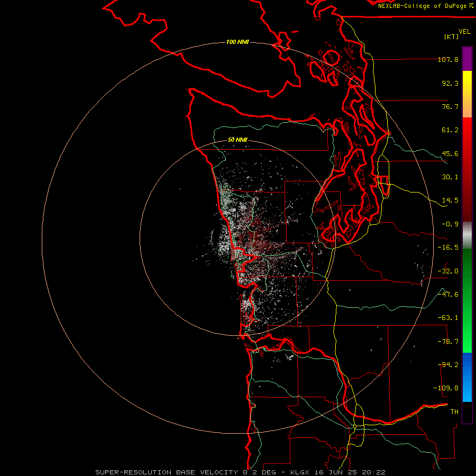Click the purple segment of the color bar
Image resolution: width=476 pixels, height=476 pixels.
click(467, 59)
